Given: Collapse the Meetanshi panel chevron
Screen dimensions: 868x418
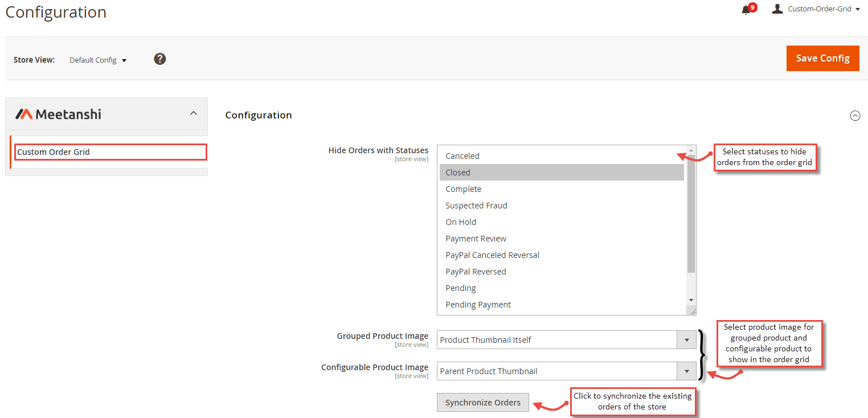Looking at the screenshot, I should point(193,113).
